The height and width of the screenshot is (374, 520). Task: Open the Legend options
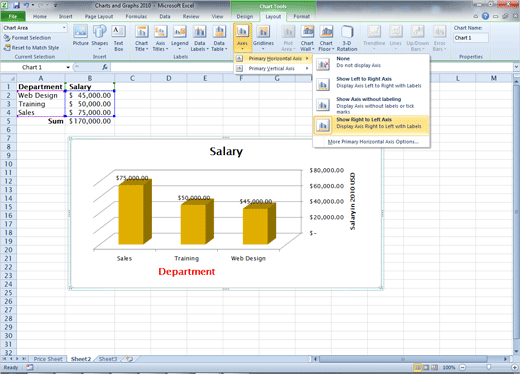click(x=180, y=37)
